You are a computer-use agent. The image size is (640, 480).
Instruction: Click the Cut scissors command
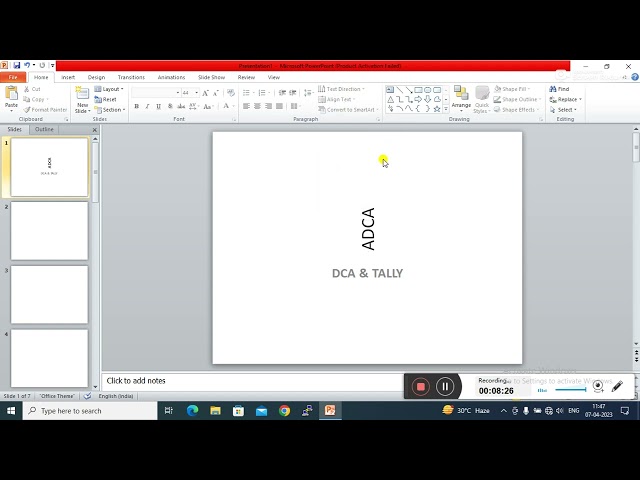(32, 89)
